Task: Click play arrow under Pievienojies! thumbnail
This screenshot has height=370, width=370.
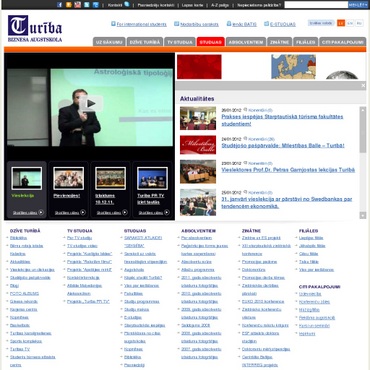Action: [x=83, y=212]
